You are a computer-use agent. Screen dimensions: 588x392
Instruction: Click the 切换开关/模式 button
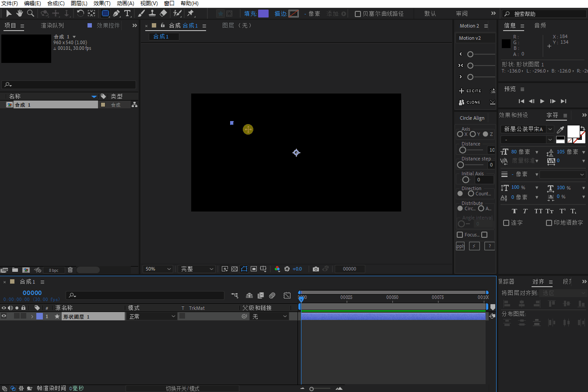pyautogui.click(x=182, y=389)
